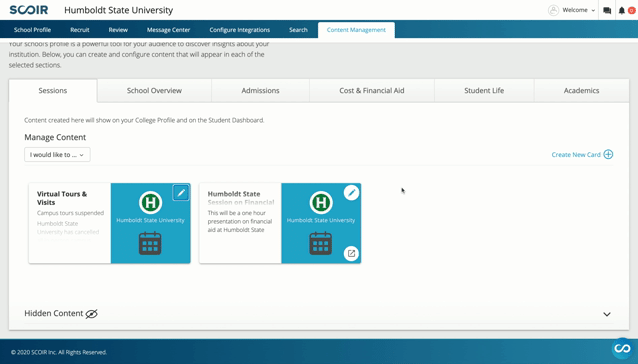Open the Review menu item

tap(118, 30)
